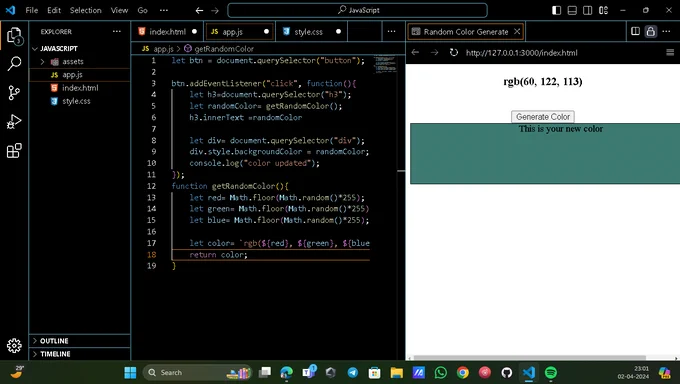The height and width of the screenshot is (384, 680).
Task: Split the preview editor right
Action: [x=635, y=31]
